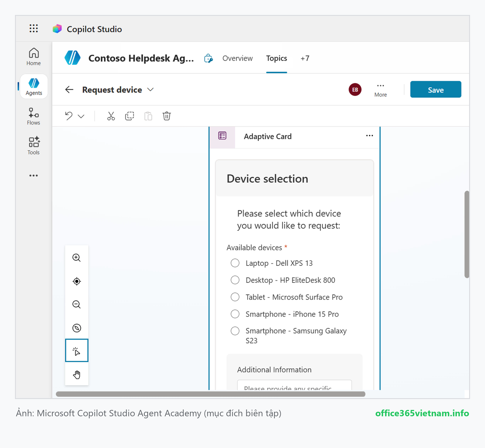The height and width of the screenshot is (448, 485).
Task: Zoom in on the canvas
Action: 77,258
